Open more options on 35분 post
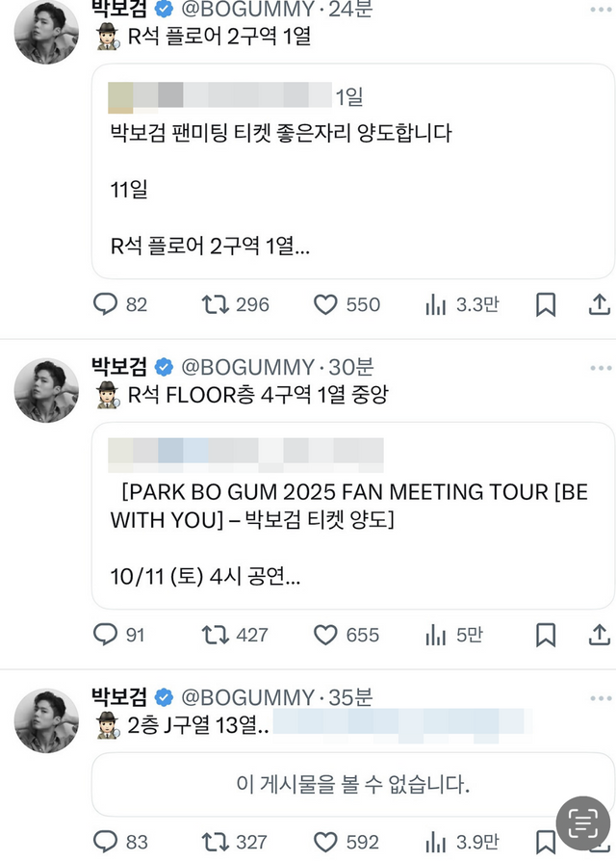 pyautogui.click(x=601, y=698)
